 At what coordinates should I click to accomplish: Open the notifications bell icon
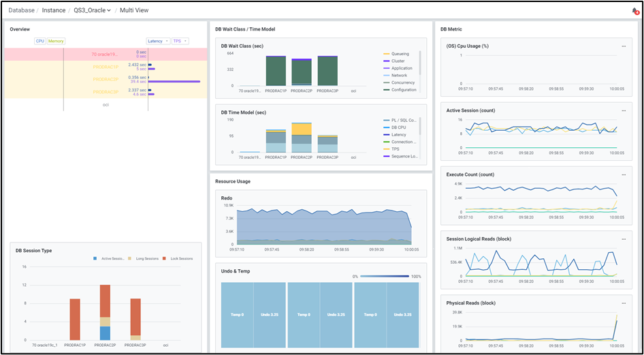[x=634, y=11]
